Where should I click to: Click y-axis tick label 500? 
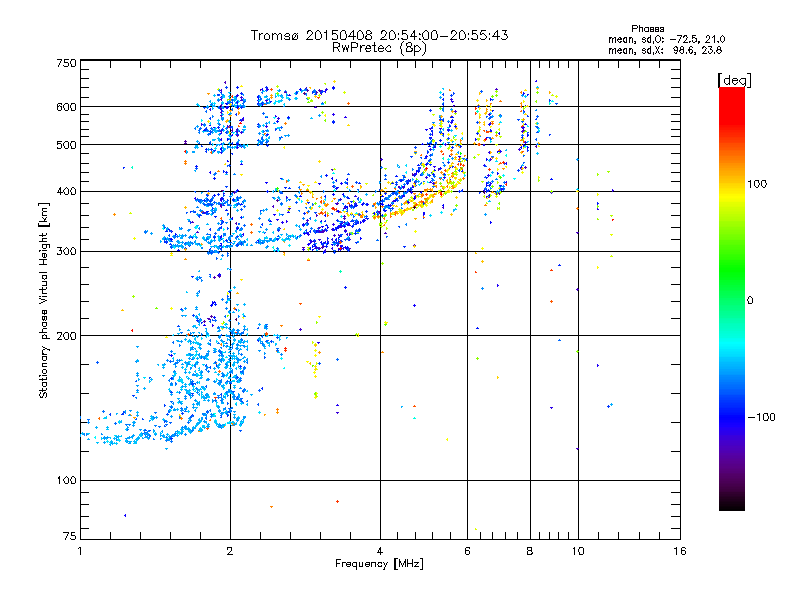66,145
